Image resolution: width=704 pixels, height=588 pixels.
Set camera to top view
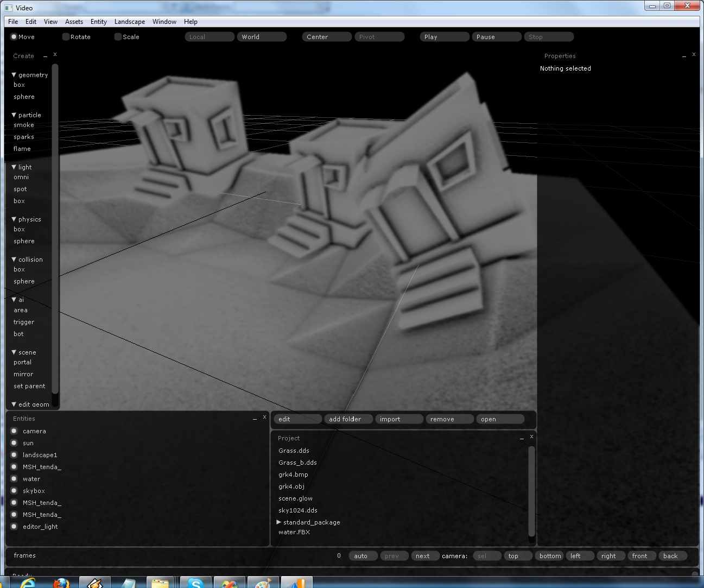pos(518,556)
